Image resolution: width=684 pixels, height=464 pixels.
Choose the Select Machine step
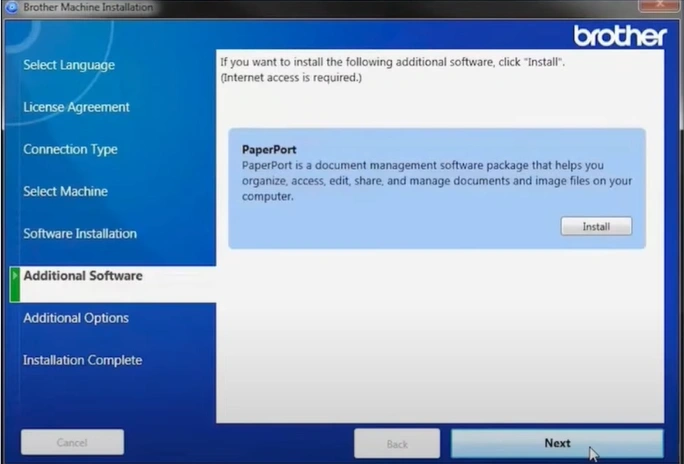pos(65,191)
